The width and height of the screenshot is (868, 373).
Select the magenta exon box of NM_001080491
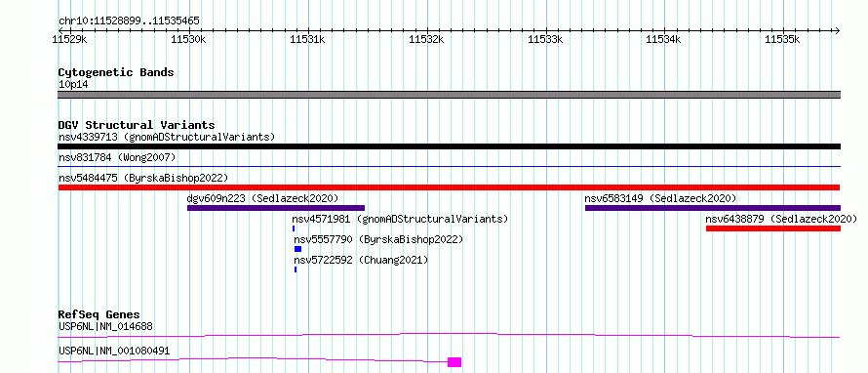(454, 362)
